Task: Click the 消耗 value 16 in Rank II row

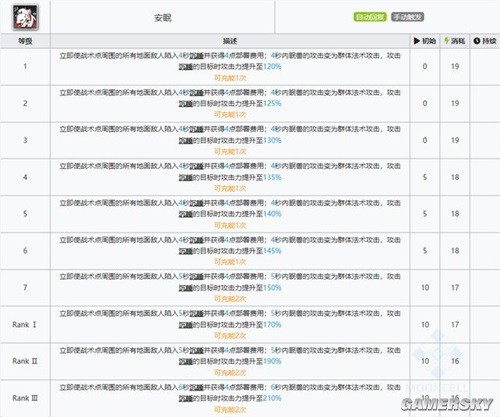Action: click(455, 361)
